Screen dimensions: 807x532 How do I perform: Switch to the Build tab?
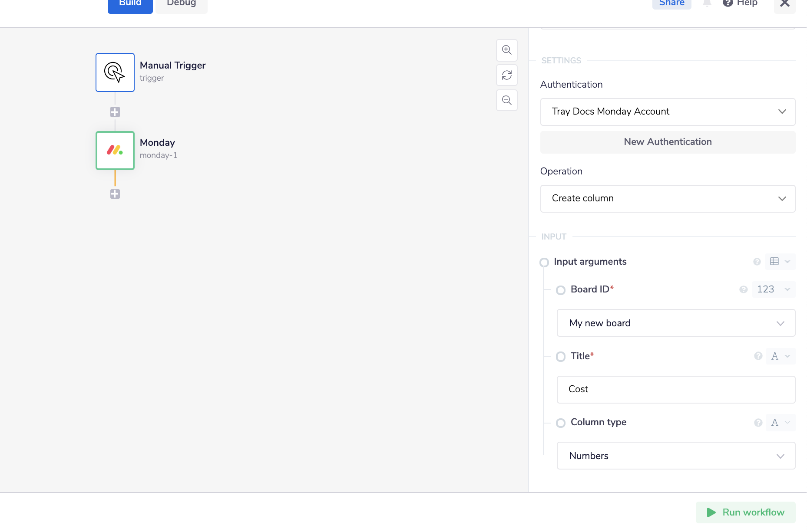pos(130,4)
